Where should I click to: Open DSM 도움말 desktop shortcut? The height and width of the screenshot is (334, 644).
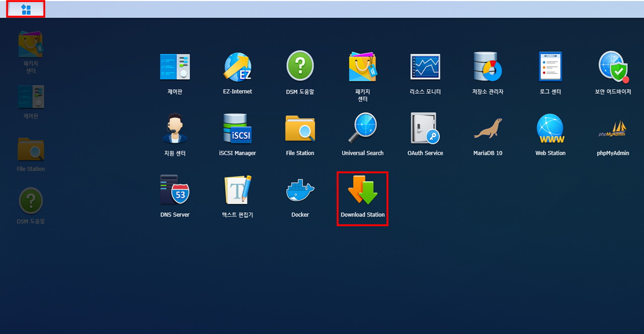pos(31,201)
